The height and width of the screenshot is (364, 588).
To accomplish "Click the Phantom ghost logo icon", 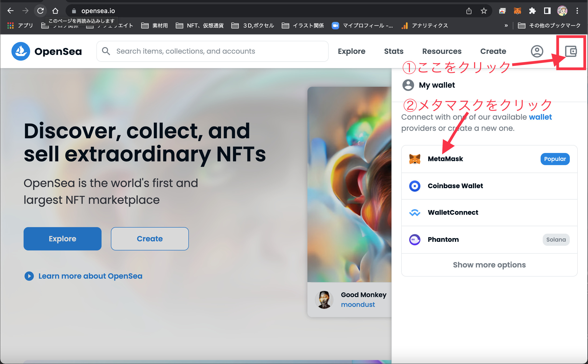I will (x=415, y=239).
